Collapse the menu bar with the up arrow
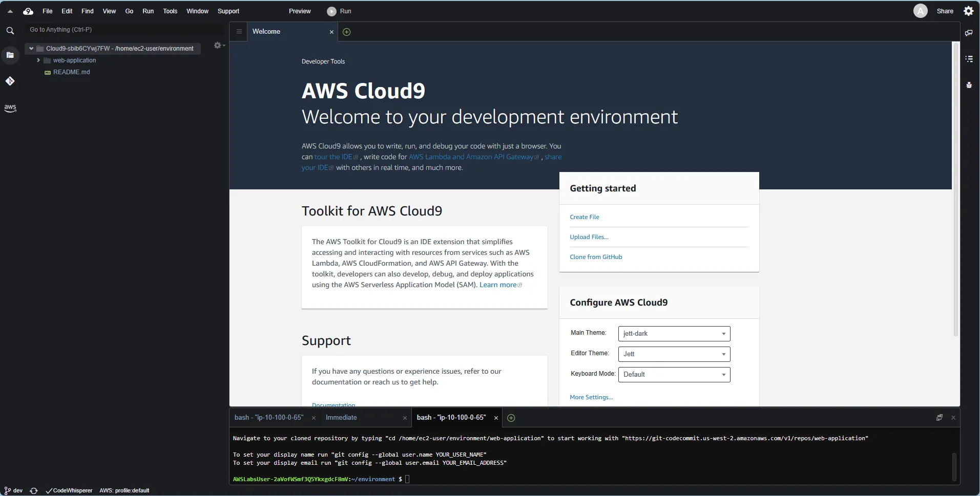This screenshot has height=496, width=980. 10,11
